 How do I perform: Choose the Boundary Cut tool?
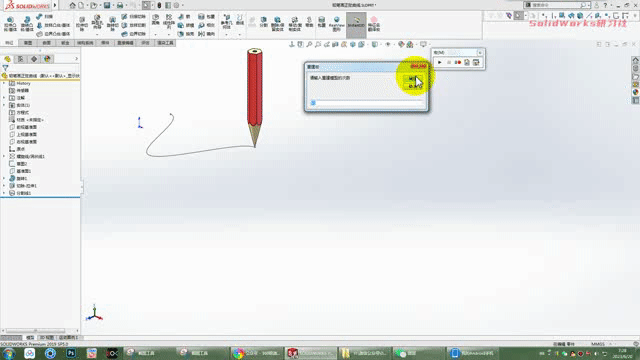pyautogui.click(x=133, y=34)
